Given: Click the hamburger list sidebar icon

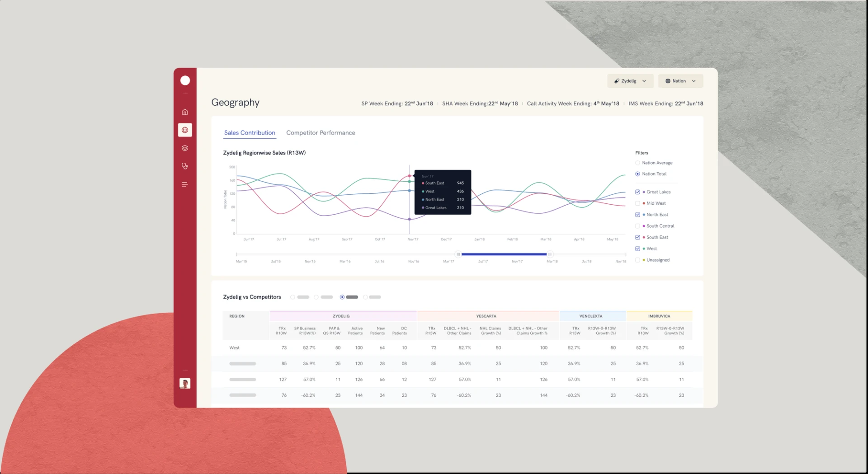Looking at the screenshot, I should pyautogui.click(x=185, y=184).
